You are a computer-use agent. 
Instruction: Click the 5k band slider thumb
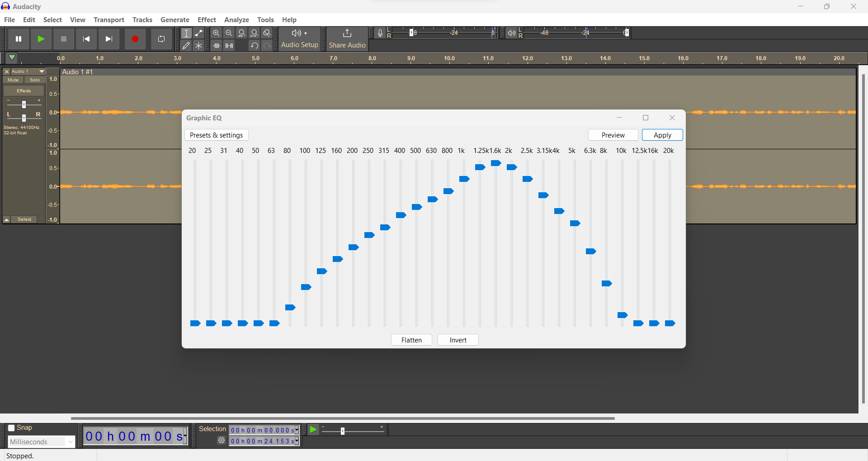[575, 223]
